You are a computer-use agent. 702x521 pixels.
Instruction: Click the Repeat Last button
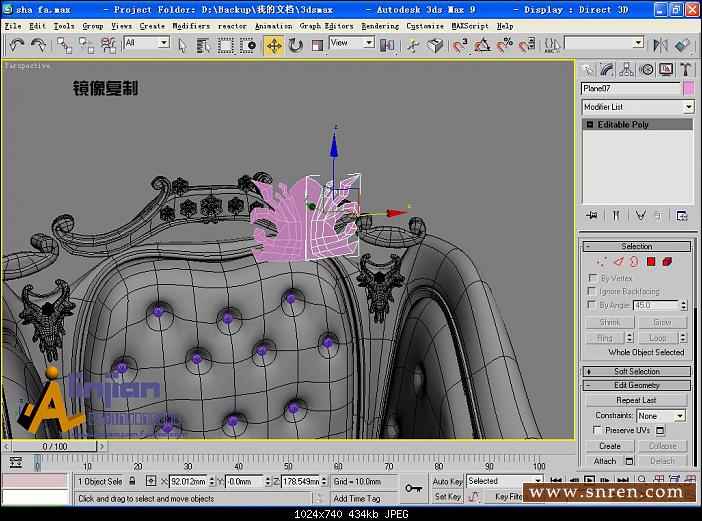tap(637, 400)
